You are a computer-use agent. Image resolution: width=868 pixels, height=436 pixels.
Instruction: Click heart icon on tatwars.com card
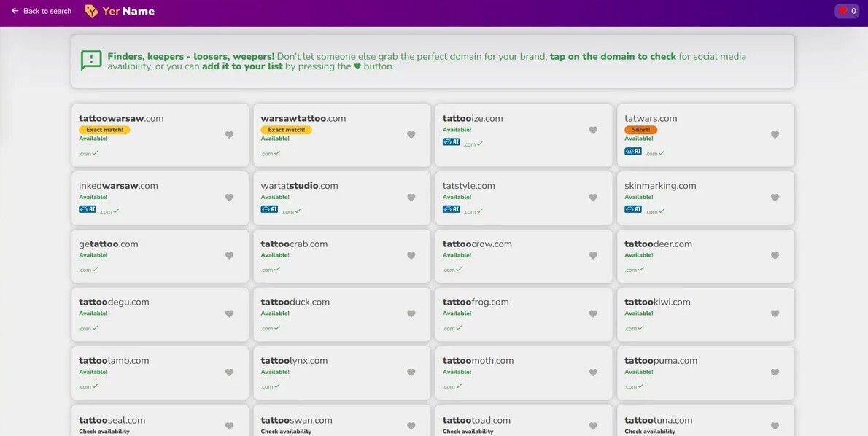point(775,135)
